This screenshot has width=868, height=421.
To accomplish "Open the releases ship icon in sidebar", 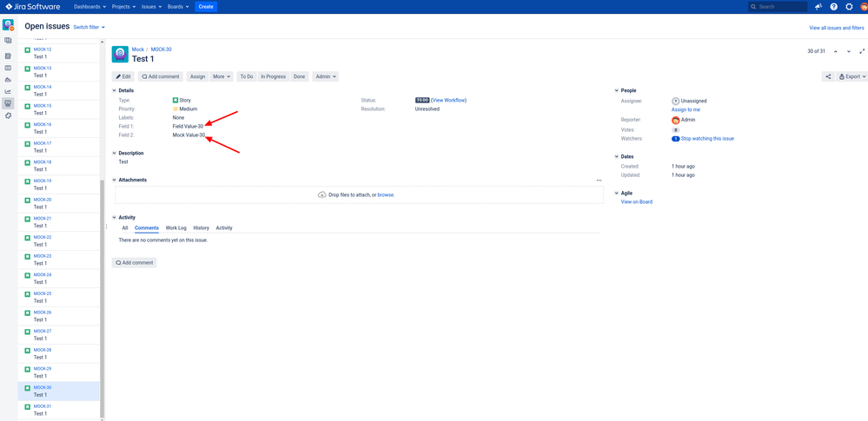I will (x=9, y=80).
